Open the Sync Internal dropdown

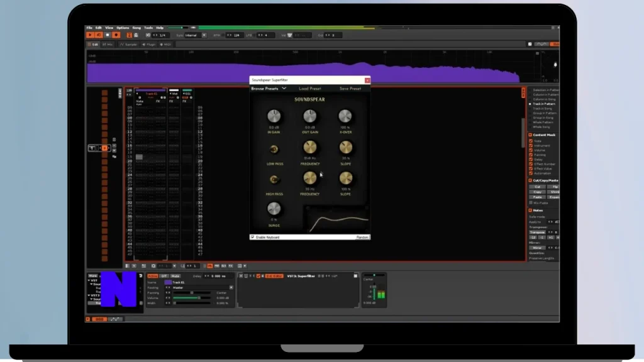point(196,35)
